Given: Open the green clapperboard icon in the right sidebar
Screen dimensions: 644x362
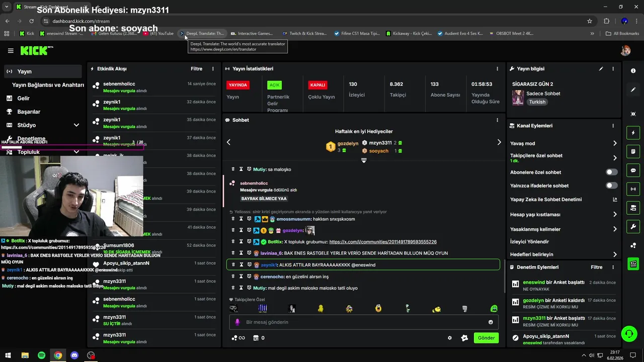Looking at the screenshot, I should tap(633, 263).
